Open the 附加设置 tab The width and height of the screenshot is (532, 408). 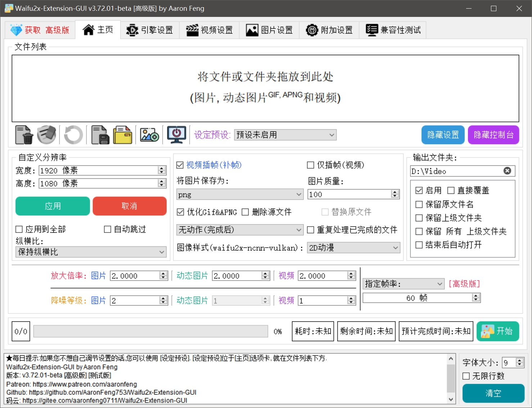point(329,30)
